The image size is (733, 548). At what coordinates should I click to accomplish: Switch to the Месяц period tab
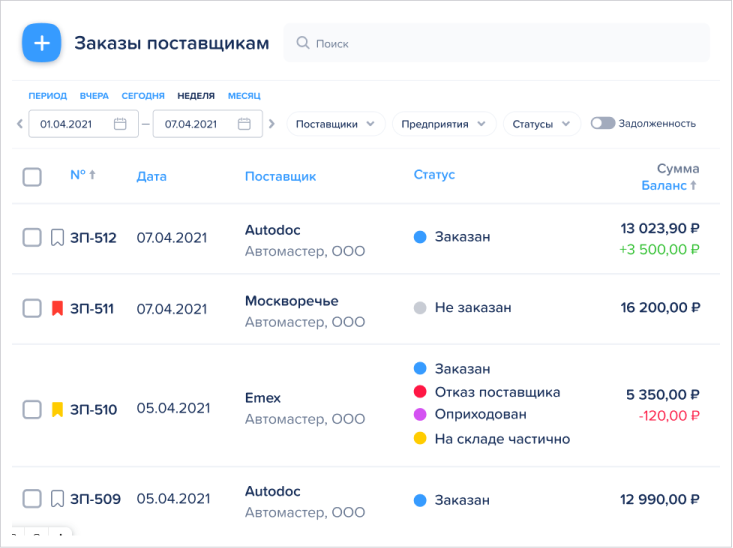tap(244, 96)
